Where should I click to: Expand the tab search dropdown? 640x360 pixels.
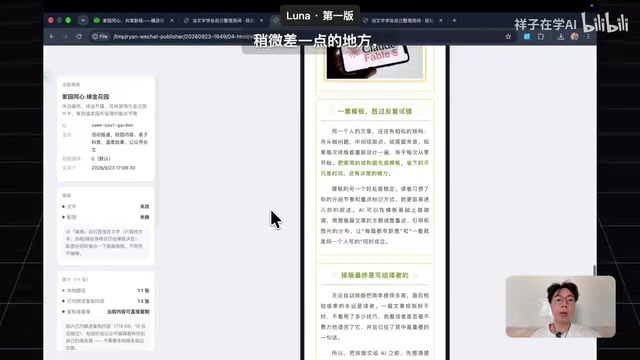pyautogui.click(x=83, y=20)
